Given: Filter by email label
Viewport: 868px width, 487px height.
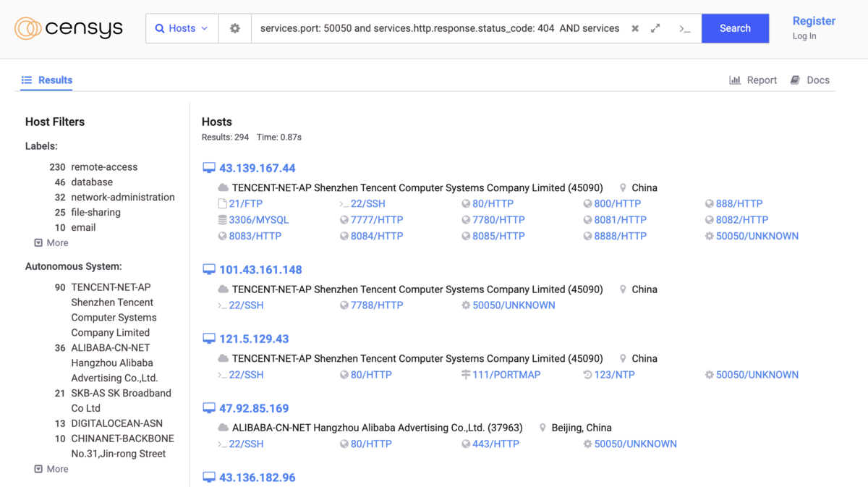Looking at the screenshot, I should coord(83,228).
